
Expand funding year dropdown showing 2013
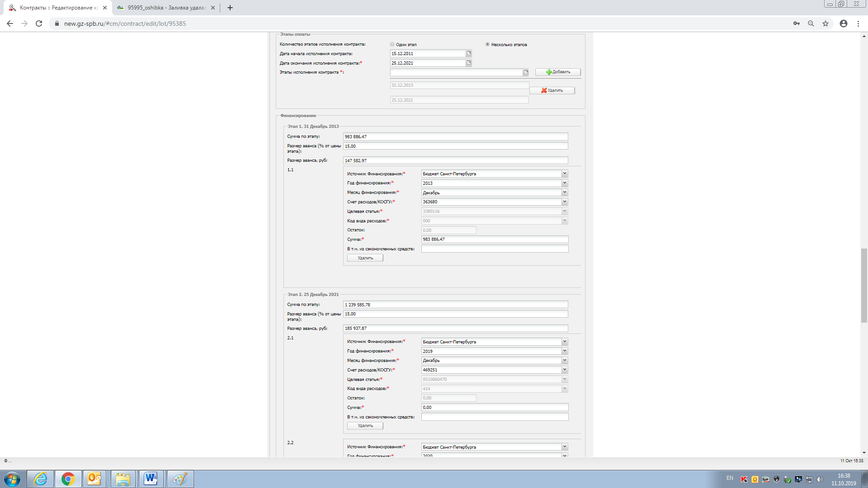point(564,183)
